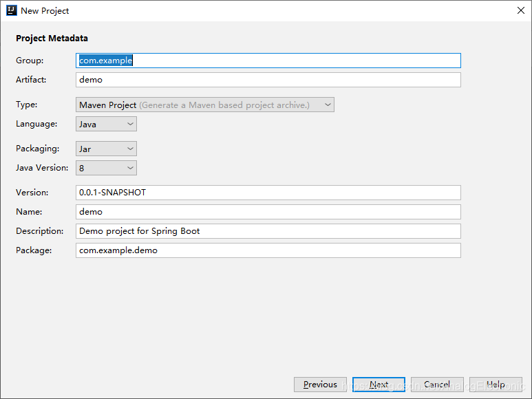532x399 pixels.
Task: Focus the Group input field
Action: 268,61
